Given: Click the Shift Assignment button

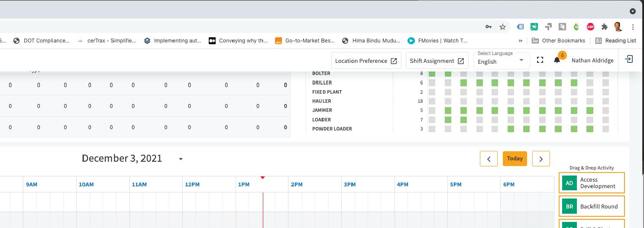Looking at the screenshot, I should (437, 61).
